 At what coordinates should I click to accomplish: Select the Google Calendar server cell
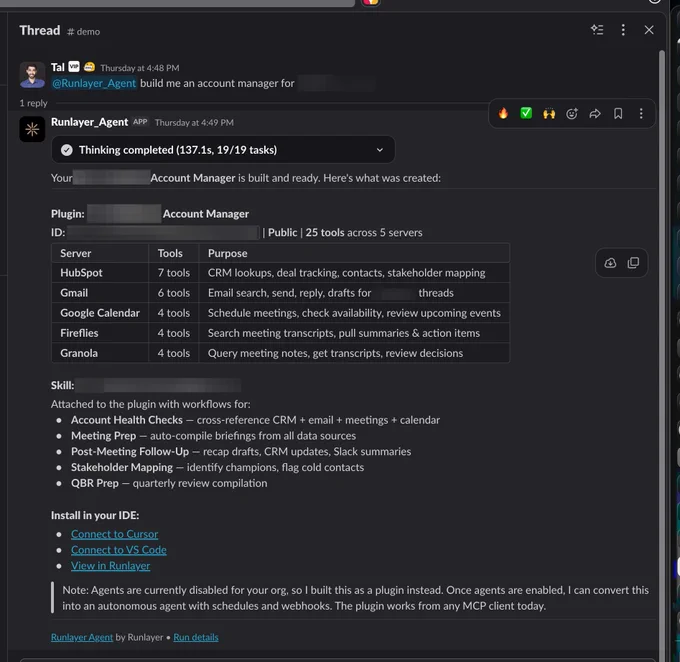(100, 313)
